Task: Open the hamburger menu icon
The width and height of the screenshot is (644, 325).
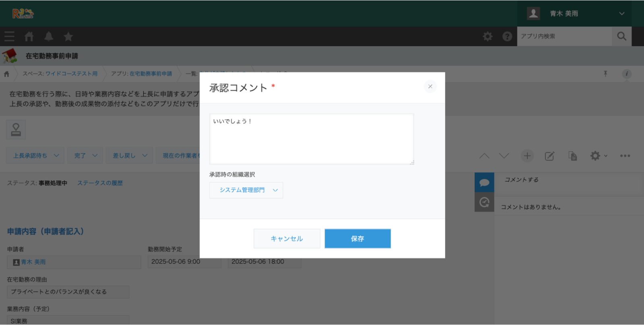Action: pyautogui.click(x=9, y=37)
